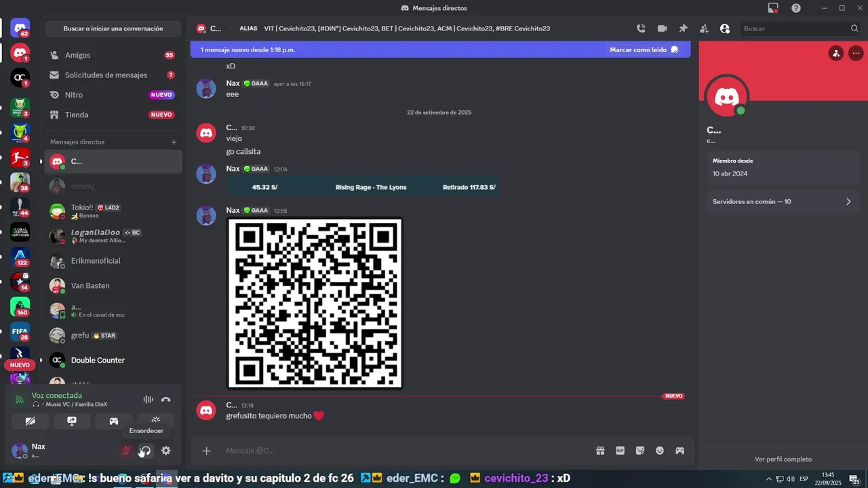Viewport: 868px width, 488px height.
Task: Open the help question mark icon
Action: coord(796,8)
